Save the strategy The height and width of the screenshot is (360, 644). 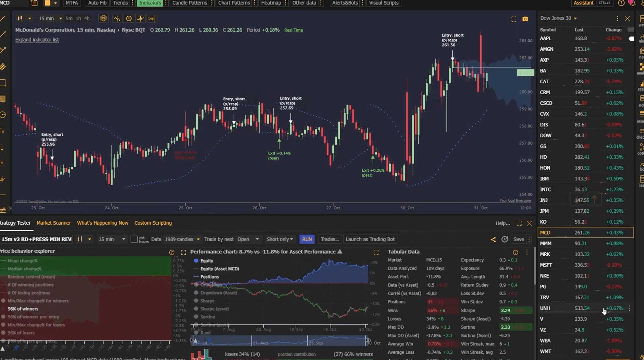coord(518,239)
